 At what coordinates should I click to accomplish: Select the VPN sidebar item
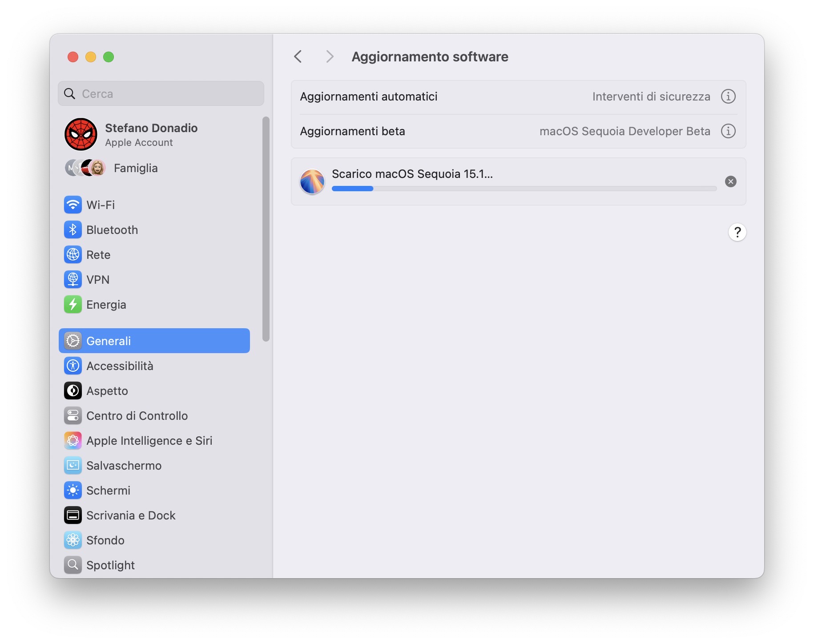click(154, 280)
